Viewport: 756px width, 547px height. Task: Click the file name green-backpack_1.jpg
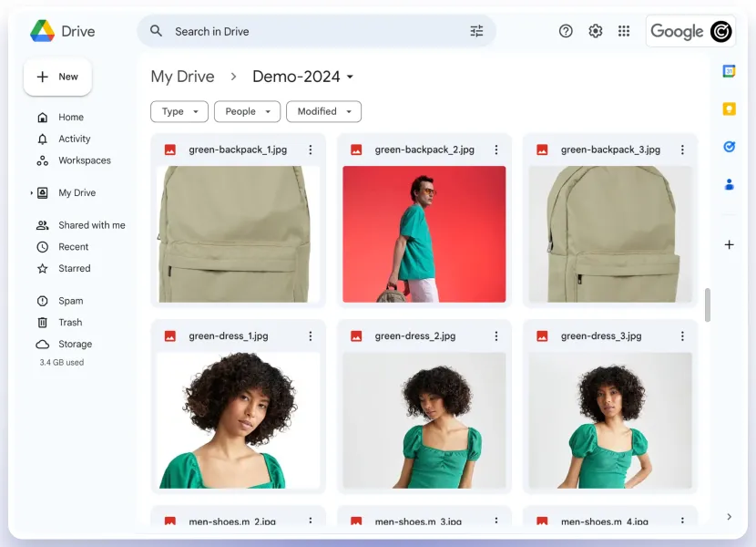coord(238,150)
